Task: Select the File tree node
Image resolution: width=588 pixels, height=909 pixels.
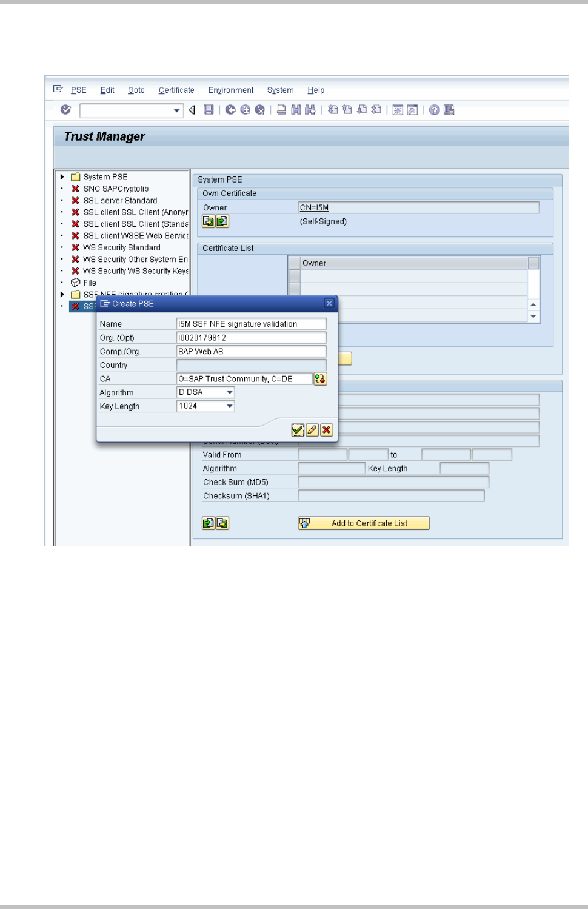Action: pyautogui.click(x=90, y=283)
